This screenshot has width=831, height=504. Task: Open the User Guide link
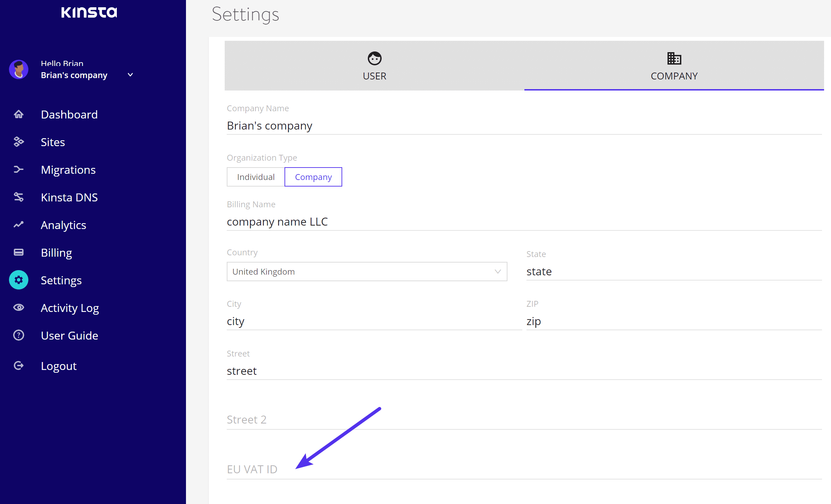coord(69,335)
